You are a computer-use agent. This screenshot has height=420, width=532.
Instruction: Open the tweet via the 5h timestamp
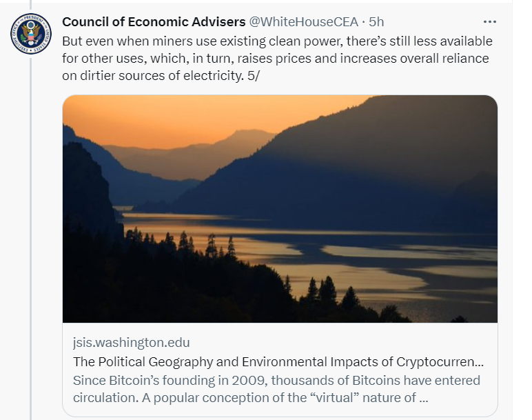click(376, 22)
